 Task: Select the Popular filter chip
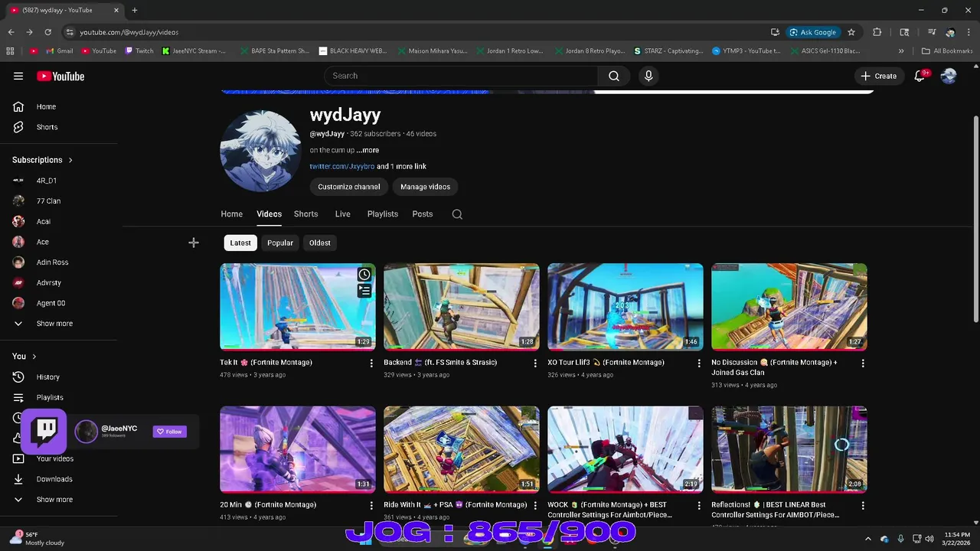tap(280, 243)
